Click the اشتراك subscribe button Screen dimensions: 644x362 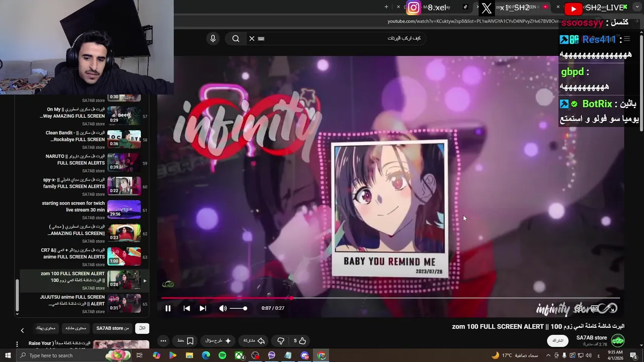557,340
